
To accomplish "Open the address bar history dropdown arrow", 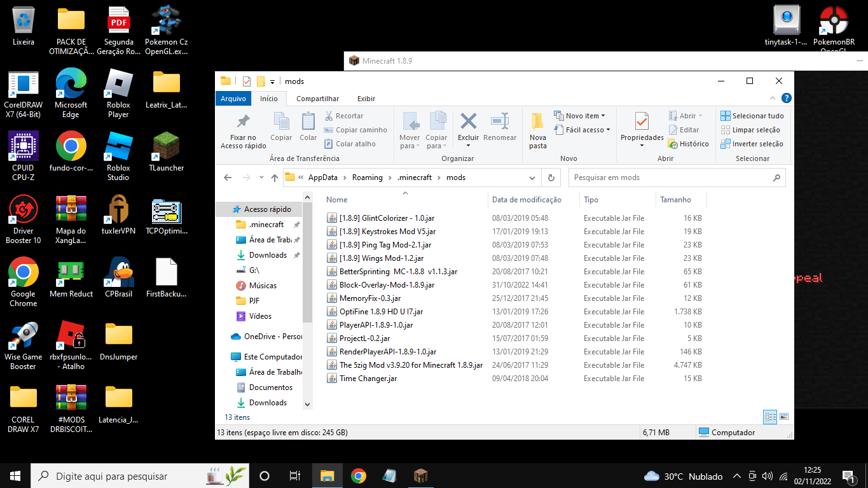I will point(532,178).
